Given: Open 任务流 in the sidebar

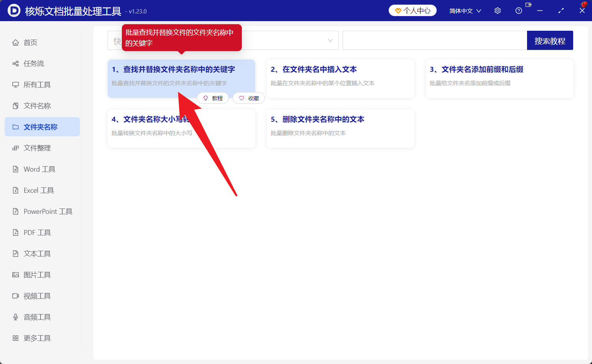Looking at the screenshot, I should [x=42, y=63].
